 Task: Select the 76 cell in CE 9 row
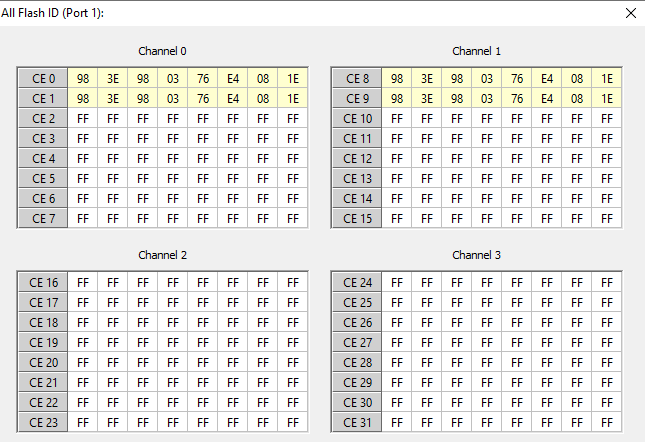(517, 98)
